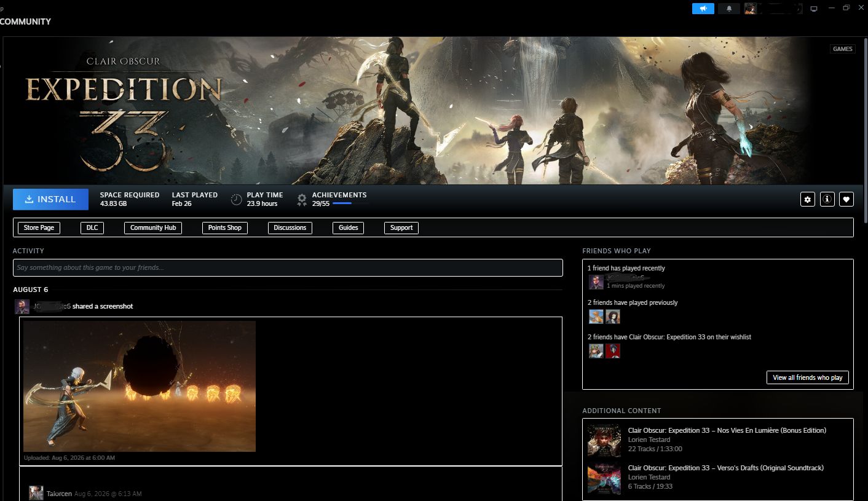The image size is (868, 501).
Task: Click the GAMES tag on banner
Action: tap(842, 49)
